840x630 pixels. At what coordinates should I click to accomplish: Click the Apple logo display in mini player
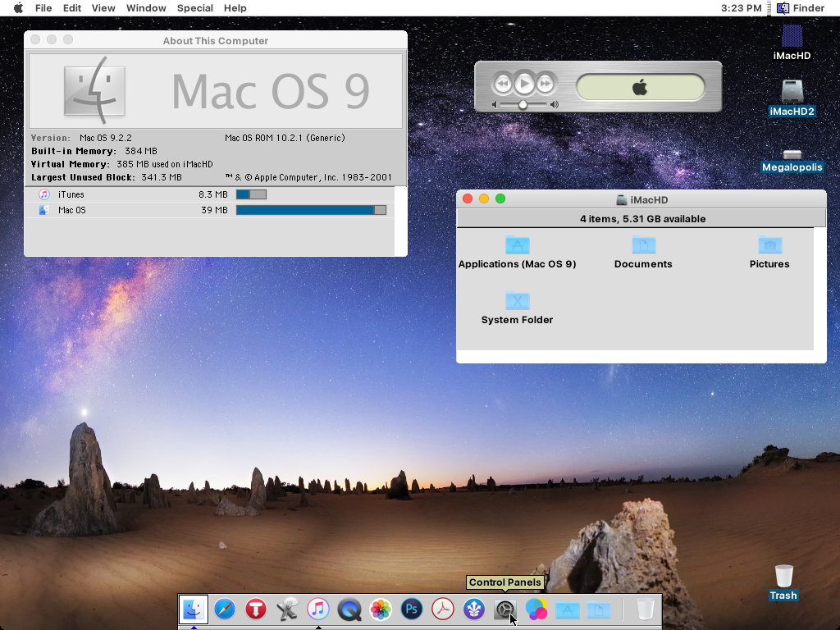[640, 87]
